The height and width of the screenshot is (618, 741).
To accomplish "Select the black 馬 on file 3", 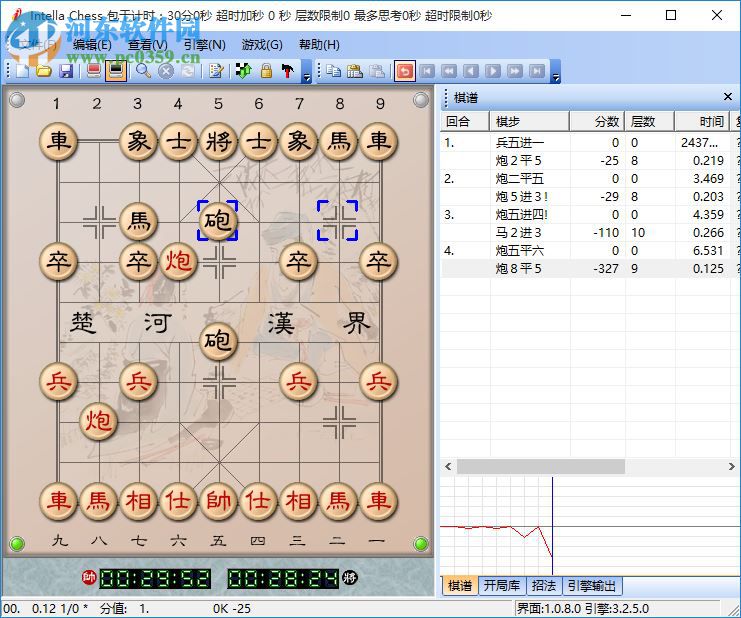I will click(138, 221).
